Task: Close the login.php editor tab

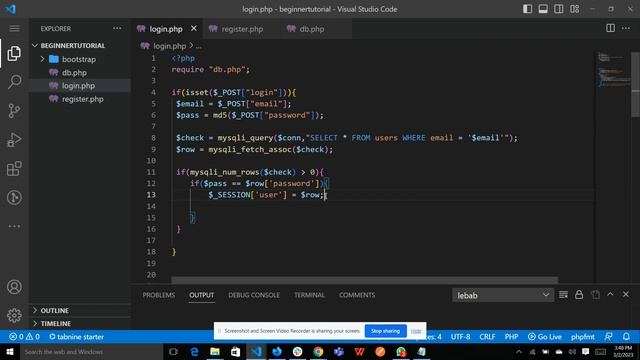Action: tap(193, 29)
